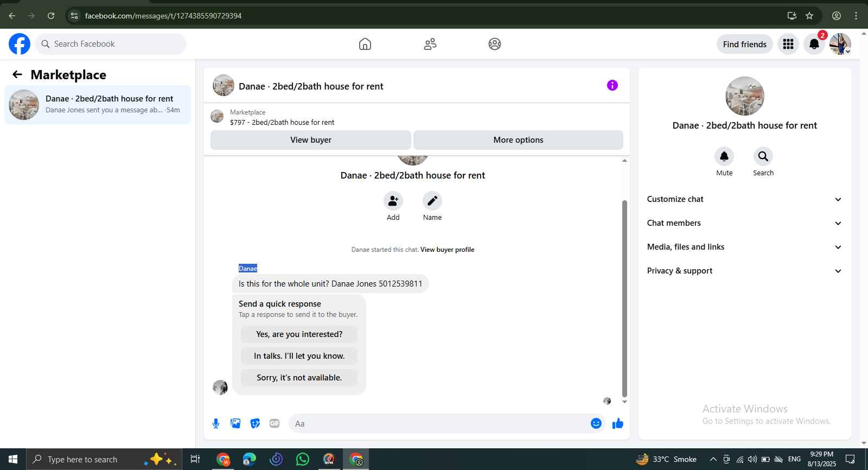Open Microsoft Edge from the taskbar
This screenshot has height=470, width=868.
coord(250,459)
